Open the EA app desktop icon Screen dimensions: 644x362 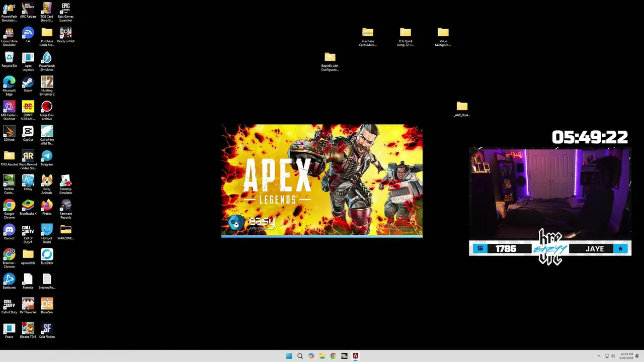tap(28, 35)
